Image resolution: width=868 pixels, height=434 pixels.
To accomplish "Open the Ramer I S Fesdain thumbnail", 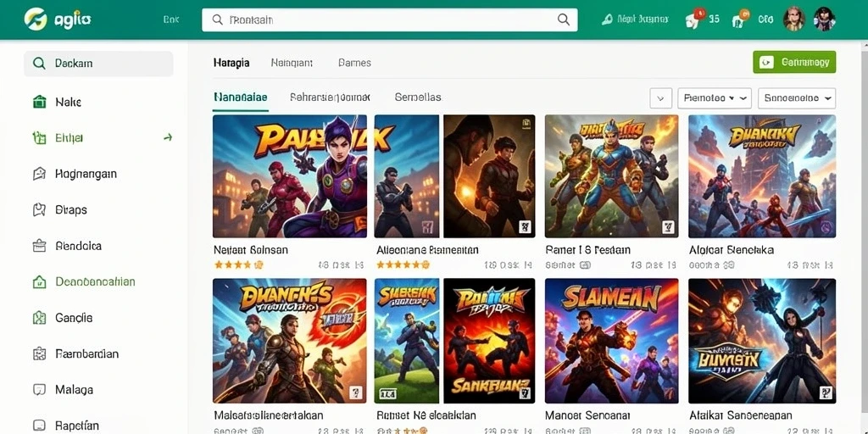I will (612, 176).
